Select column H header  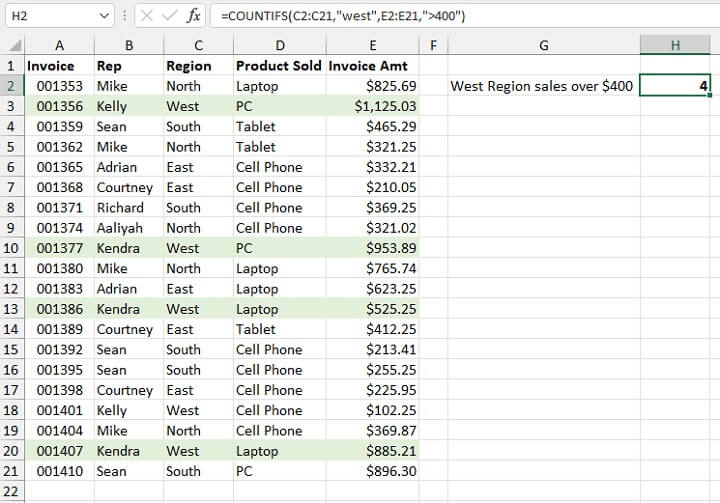coord(675,45)
